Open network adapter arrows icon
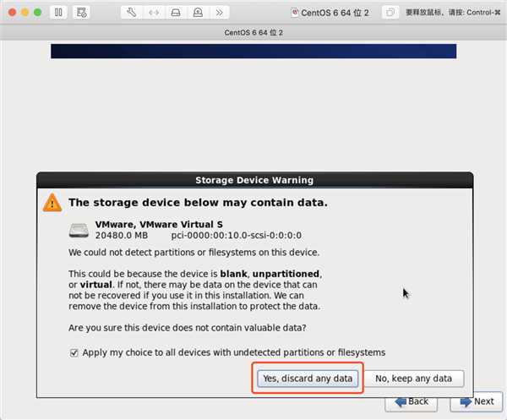The width and height of the screenshot is (507, 420). coord(154,13)
